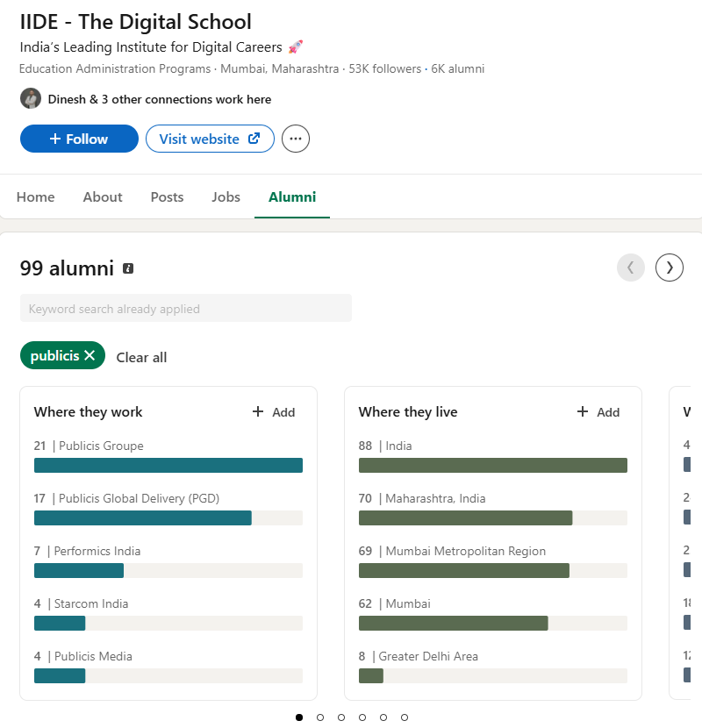Select the Alumni tab
This screenshot has width=702, height=728.
coord(292,196)
